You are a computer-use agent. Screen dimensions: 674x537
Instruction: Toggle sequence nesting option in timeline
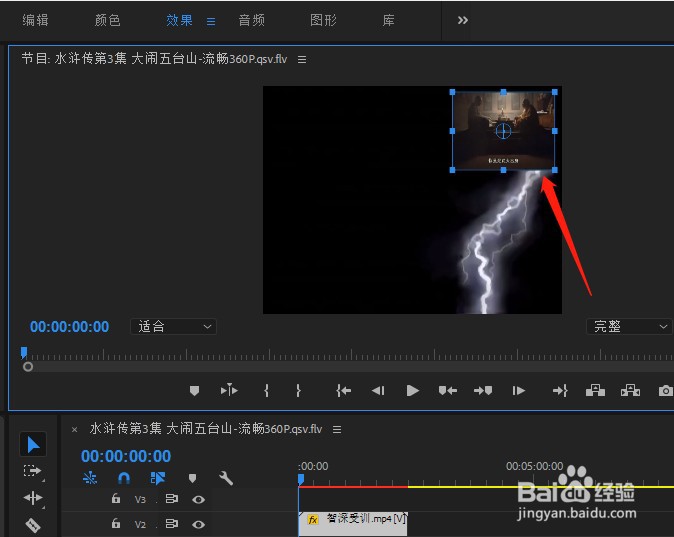[x=90, y=478]
